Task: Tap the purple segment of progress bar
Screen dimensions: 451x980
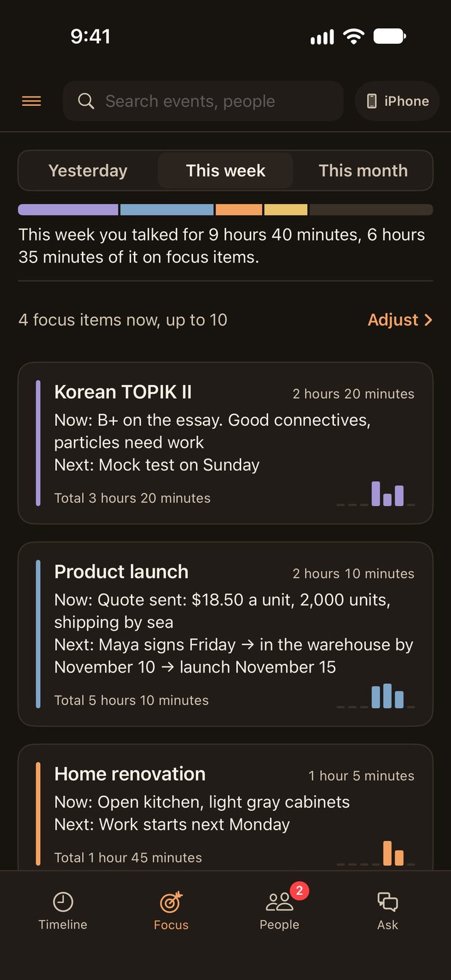Action: pos(68,210)
